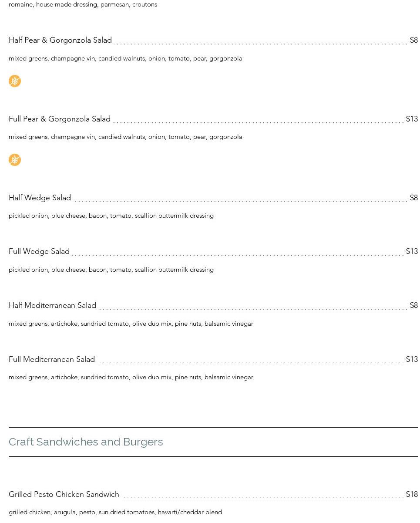This screenshot has height=523, width=420.
Task: Click the $8 price for Half Wedge Salad
Action: click(x=413, y=198)
